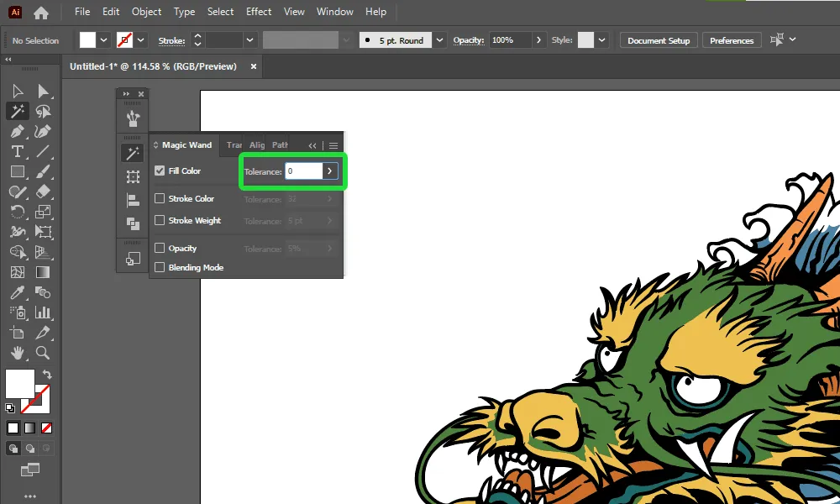The image size is (840, 504).
Task: Select the Shaper tool
Action: [17, 192]
